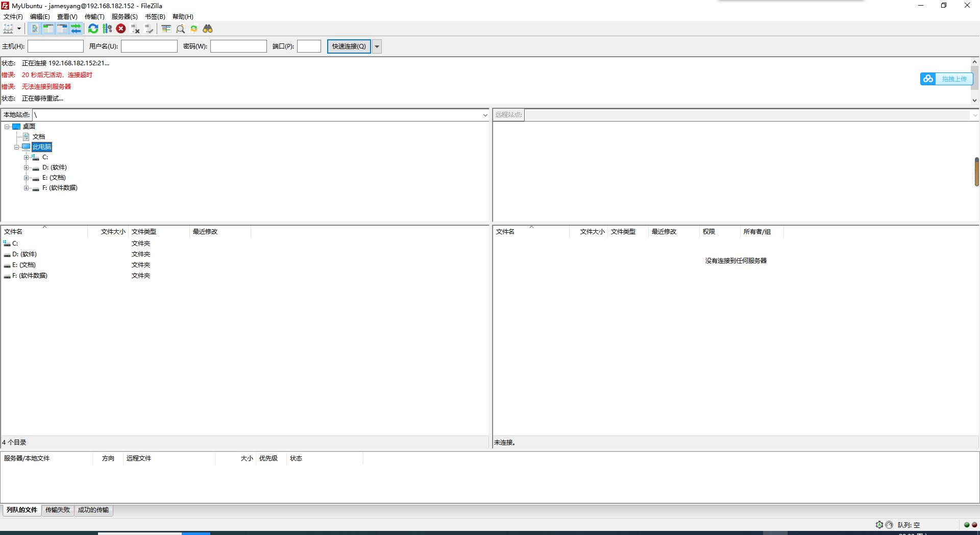Toggle directory comparison icon

180,29
